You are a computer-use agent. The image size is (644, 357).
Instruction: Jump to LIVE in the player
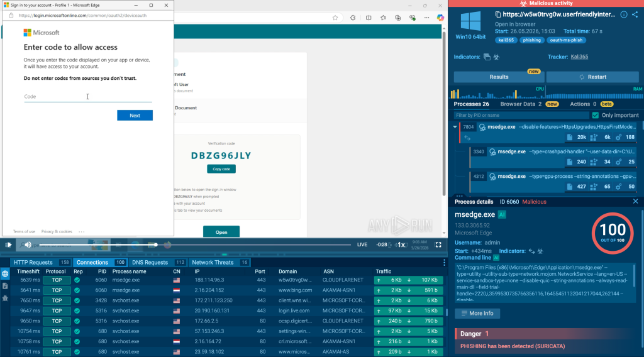[x=362, y=244]
